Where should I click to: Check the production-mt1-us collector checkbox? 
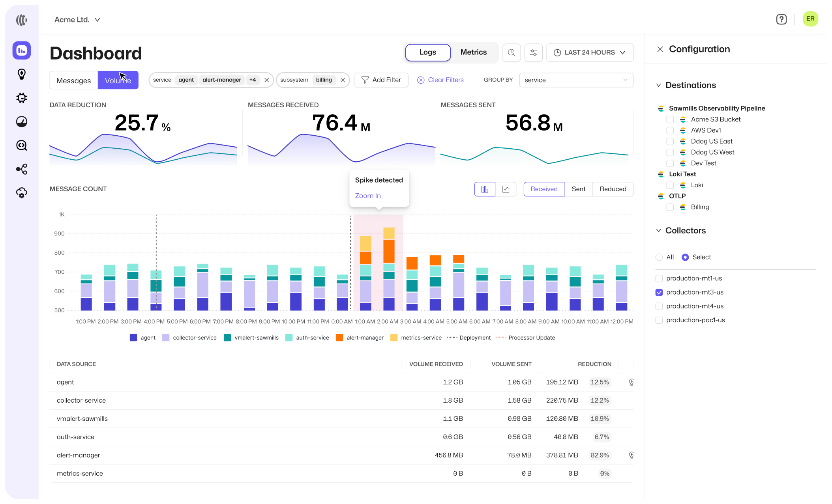(659, 278)
